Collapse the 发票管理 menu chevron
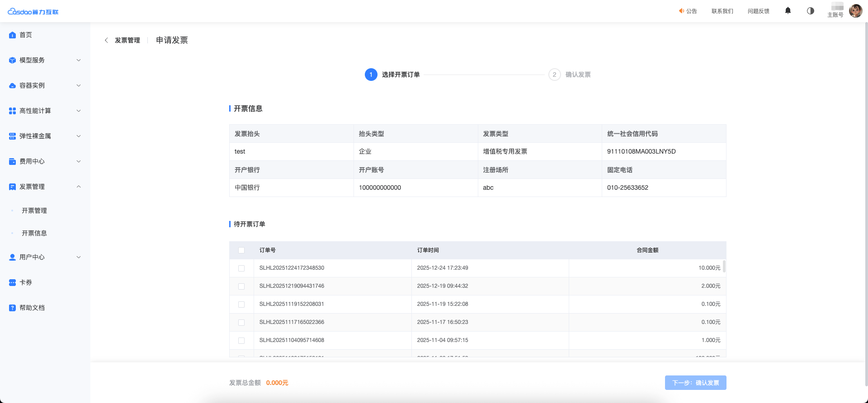This screenshot has width=868, height=403. coord(79,187)
